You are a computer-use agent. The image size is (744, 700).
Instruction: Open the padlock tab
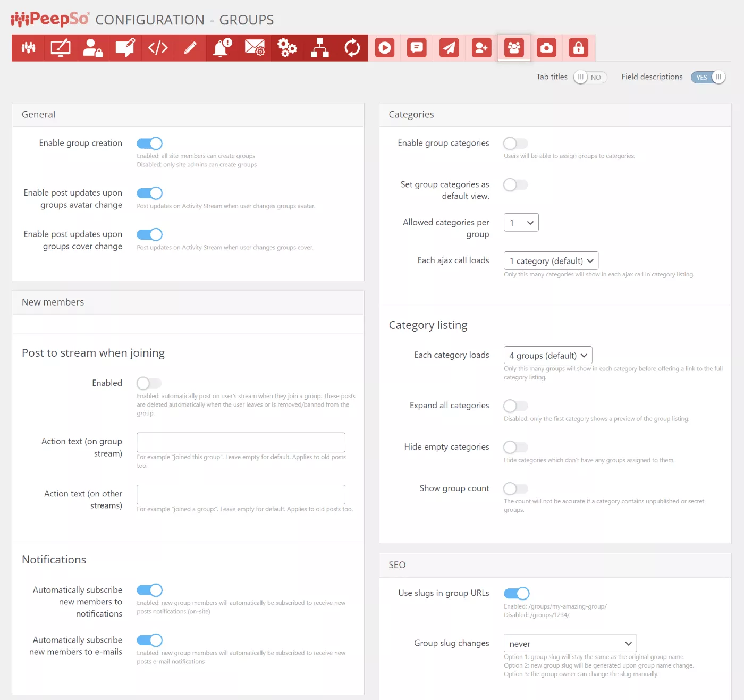click(579, 48)
